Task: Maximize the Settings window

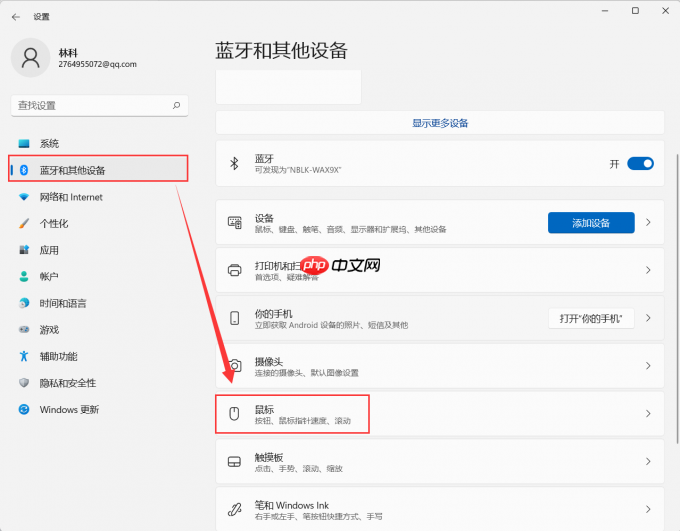Action: click(635, 11)
